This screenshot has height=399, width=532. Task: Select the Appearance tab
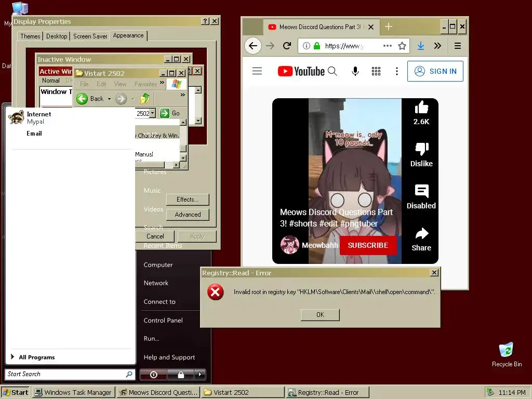tap(128, 35)
